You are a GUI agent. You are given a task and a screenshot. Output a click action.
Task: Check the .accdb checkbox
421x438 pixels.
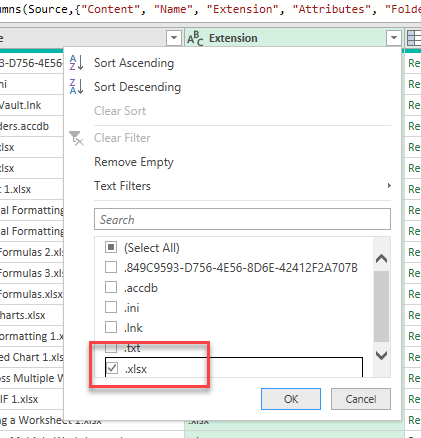[111, 287]
